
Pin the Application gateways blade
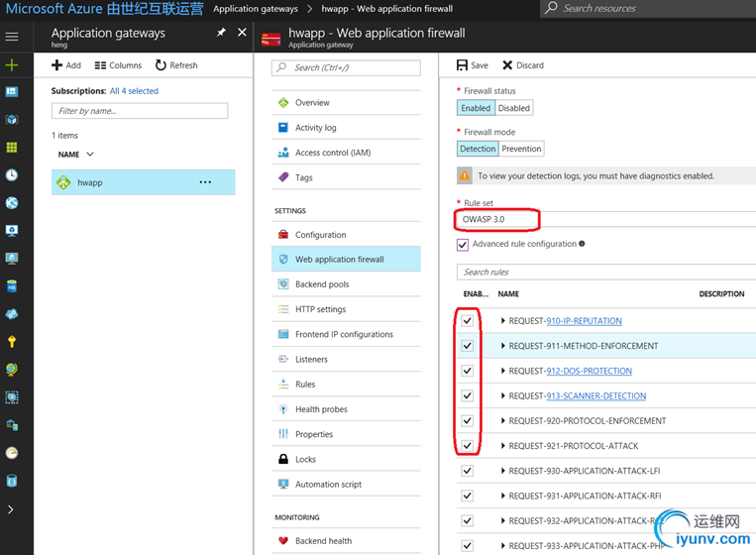[221, 33]
